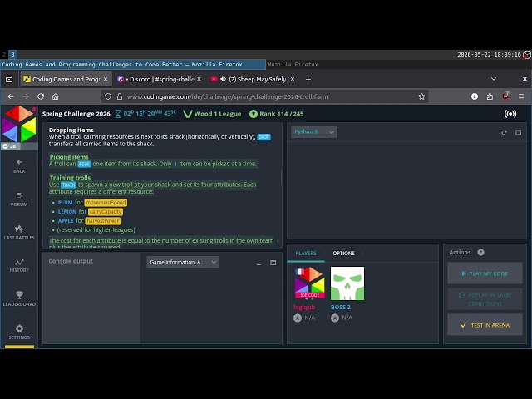Image resolution: width=532 pixels, height=399 pixels.
Task: Click the carryCapacity yellow tag
Action: point(106,212)
